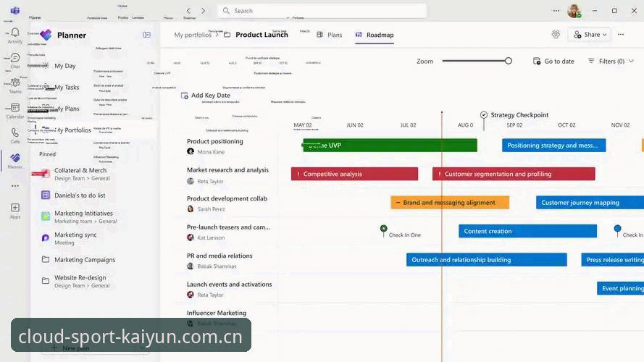Select the Strategy Checkpoint milestone check circle
Screen dimensions: 644x362
pos(484,115)
